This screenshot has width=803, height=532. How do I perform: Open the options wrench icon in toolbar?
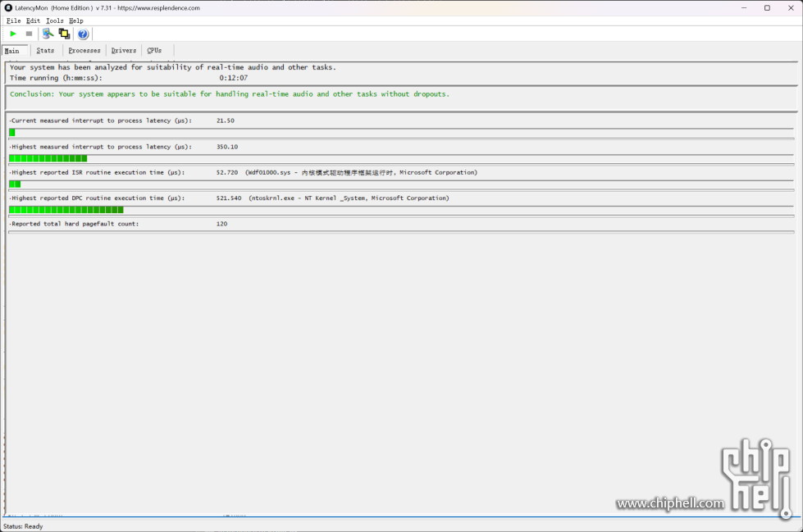tap(48, 34)
